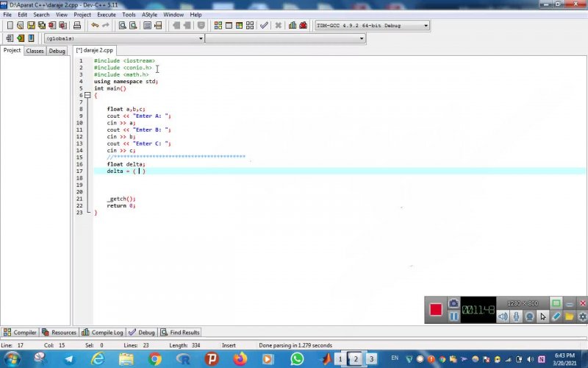The image size is (588, 368).
Task: Open the Search menu
Action: click(41, 15)
